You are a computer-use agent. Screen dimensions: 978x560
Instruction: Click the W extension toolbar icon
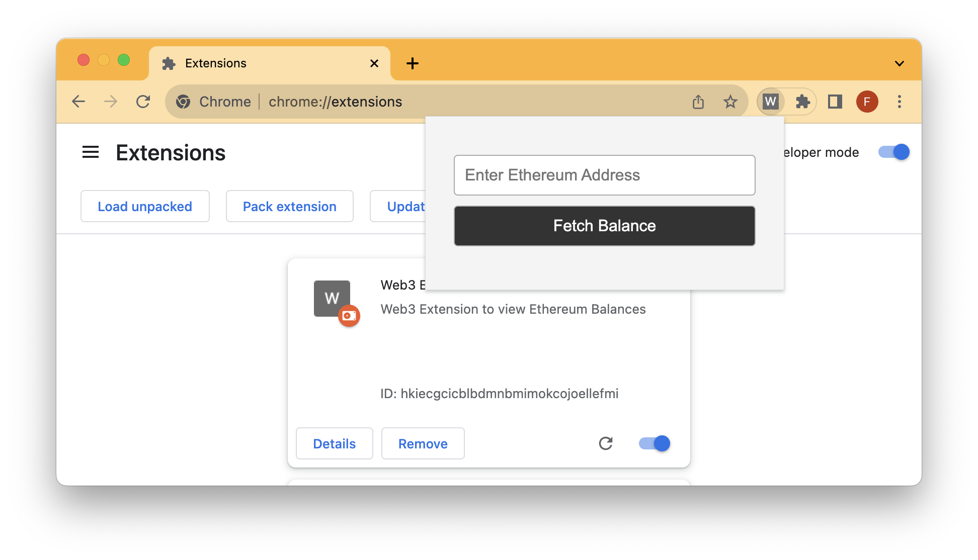(x=770, y=102)
